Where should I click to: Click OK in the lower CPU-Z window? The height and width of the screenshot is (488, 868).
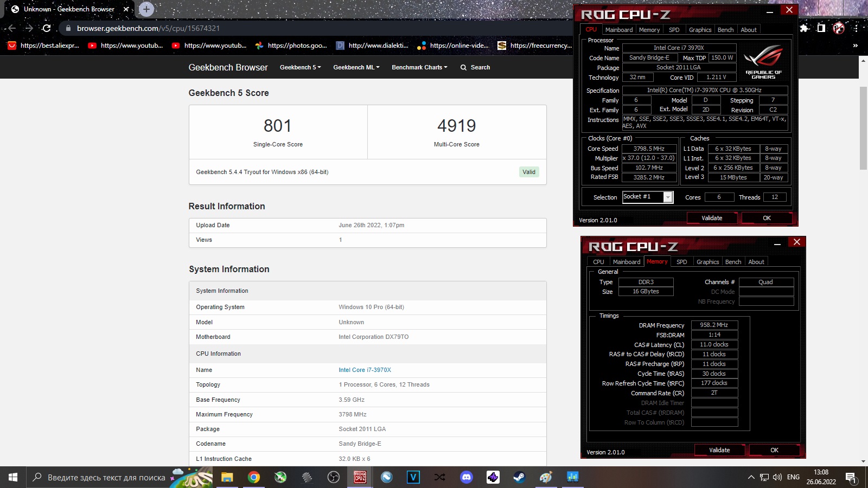(774, 450)
